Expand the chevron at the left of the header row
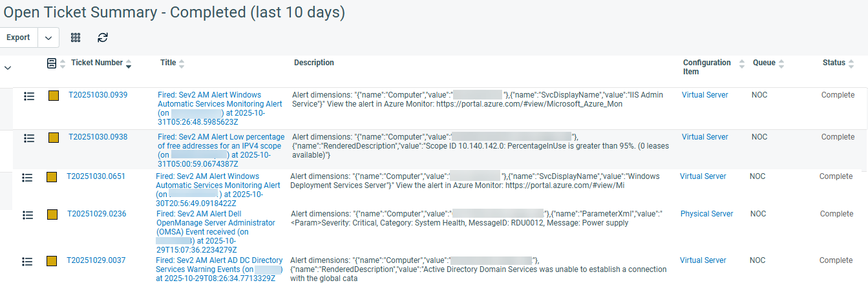 [x=8, y=67]
